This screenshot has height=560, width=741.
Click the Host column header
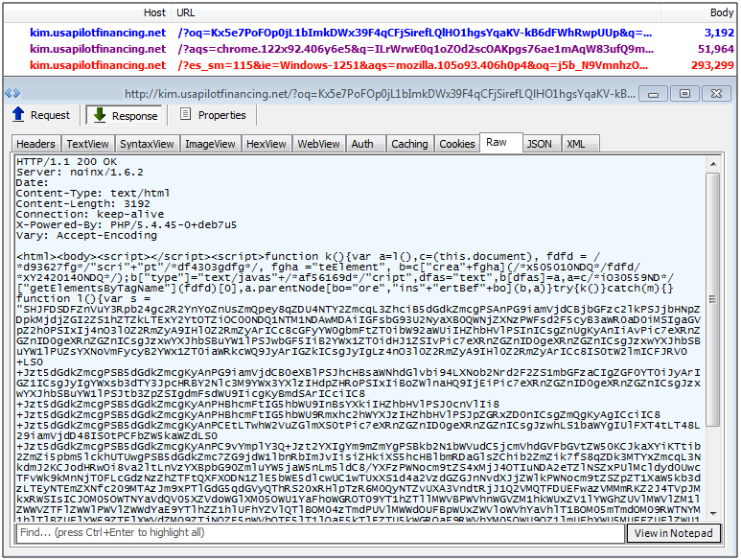point(154,12)
